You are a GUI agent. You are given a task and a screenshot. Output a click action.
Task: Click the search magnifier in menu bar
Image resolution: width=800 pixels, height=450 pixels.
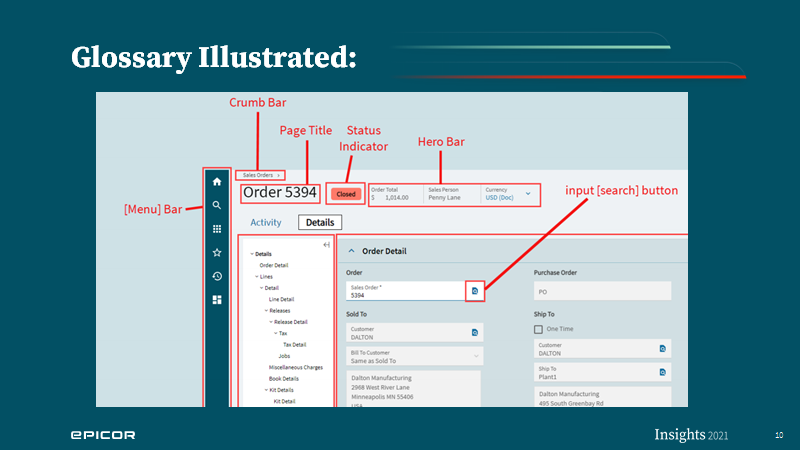pos(217,205)
